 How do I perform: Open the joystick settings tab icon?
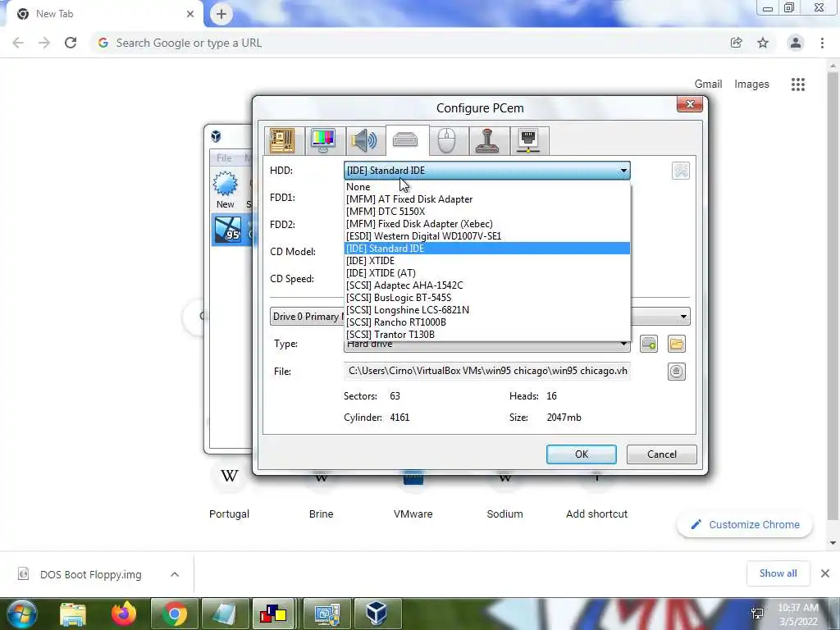(487, 141)
